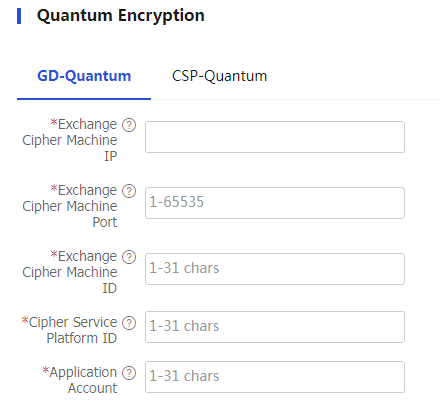Screen dimensions: 440x412
Task: Open Application Account help question mark
Action: click(129, 373)
